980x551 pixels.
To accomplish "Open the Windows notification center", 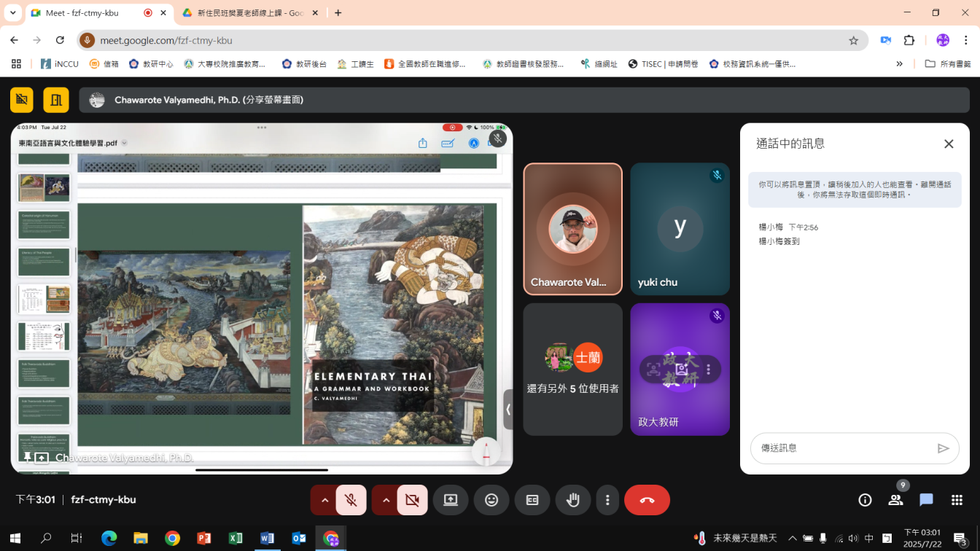I will pyautogui.click(x=961, y=539).
